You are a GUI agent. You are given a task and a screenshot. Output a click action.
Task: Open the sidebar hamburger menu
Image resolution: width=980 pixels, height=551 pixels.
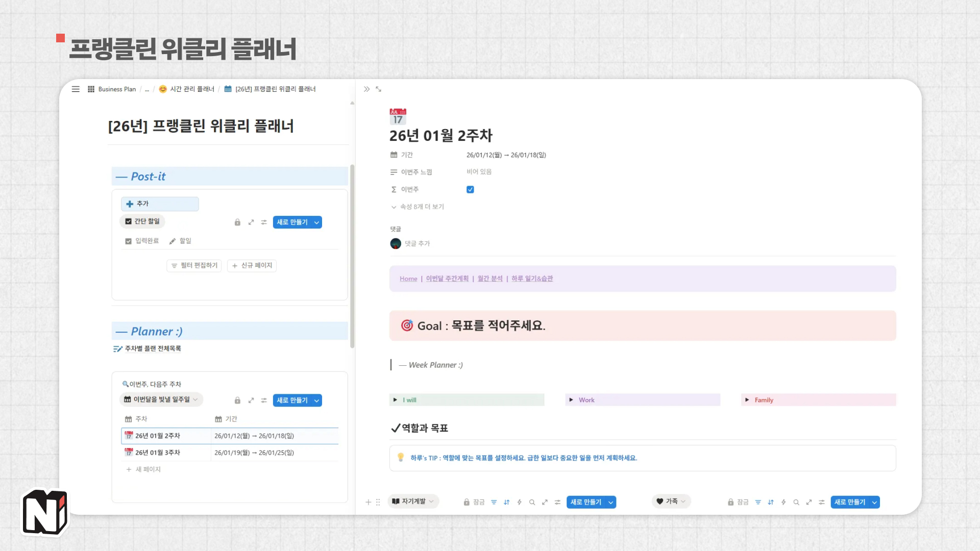coord(76,89)
